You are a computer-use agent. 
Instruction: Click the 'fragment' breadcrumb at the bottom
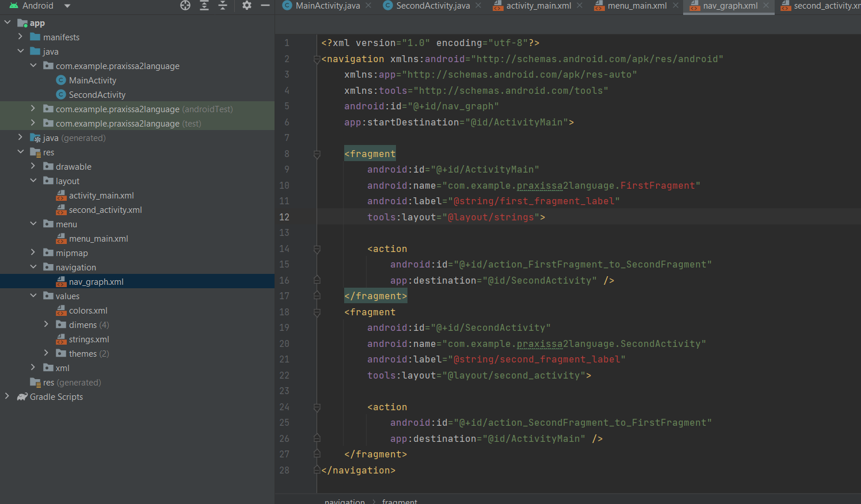tap(399, 501)
